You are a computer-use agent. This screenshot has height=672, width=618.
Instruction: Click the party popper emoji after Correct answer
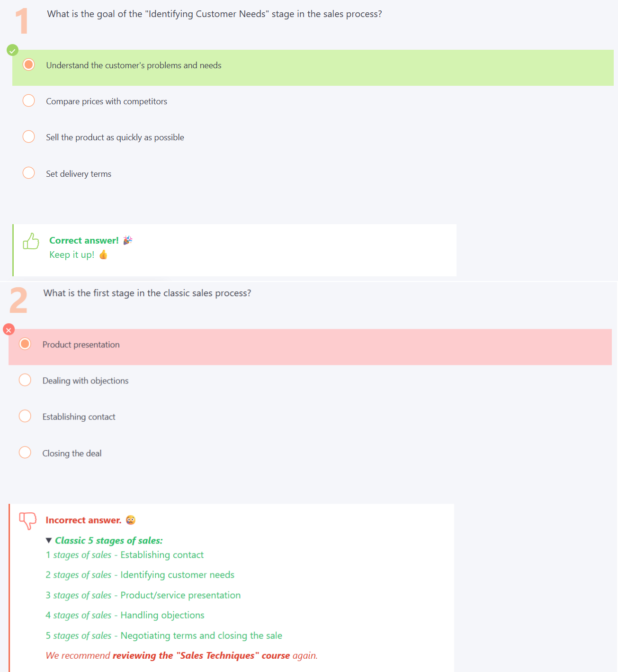tap(128, 240)
